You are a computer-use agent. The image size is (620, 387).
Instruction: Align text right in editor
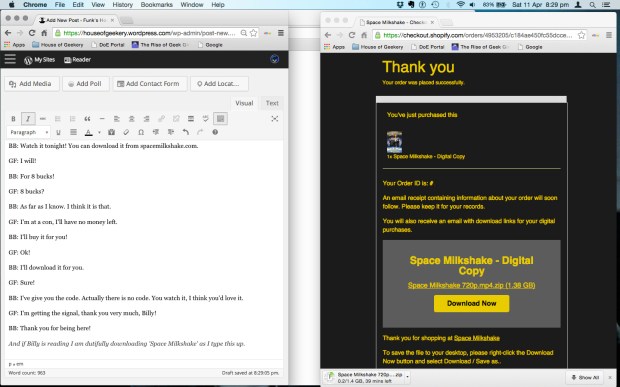pyautogui.click(x=147, y=119)
